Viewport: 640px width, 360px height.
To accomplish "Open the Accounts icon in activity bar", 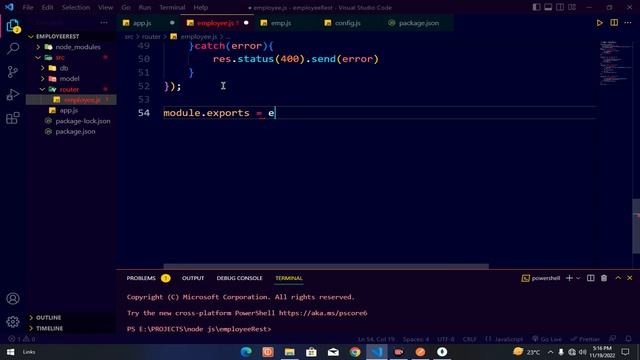I will tap(13, 298).
